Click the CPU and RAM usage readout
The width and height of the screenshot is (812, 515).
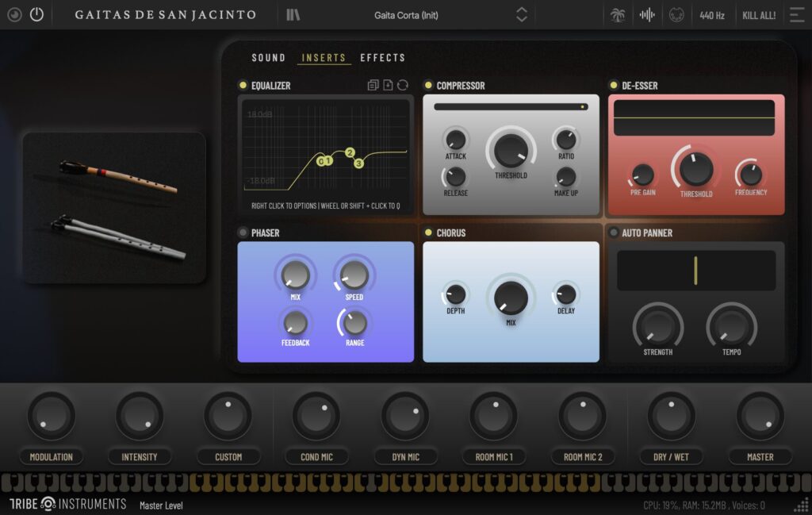click(x=704, y=505)
